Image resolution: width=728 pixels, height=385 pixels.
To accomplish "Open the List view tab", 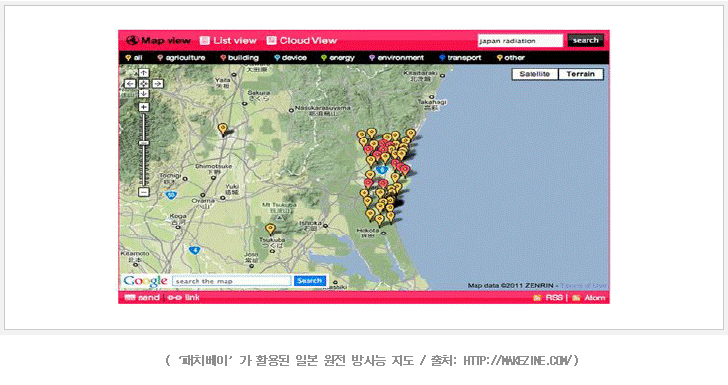I will tap(228, 40).
